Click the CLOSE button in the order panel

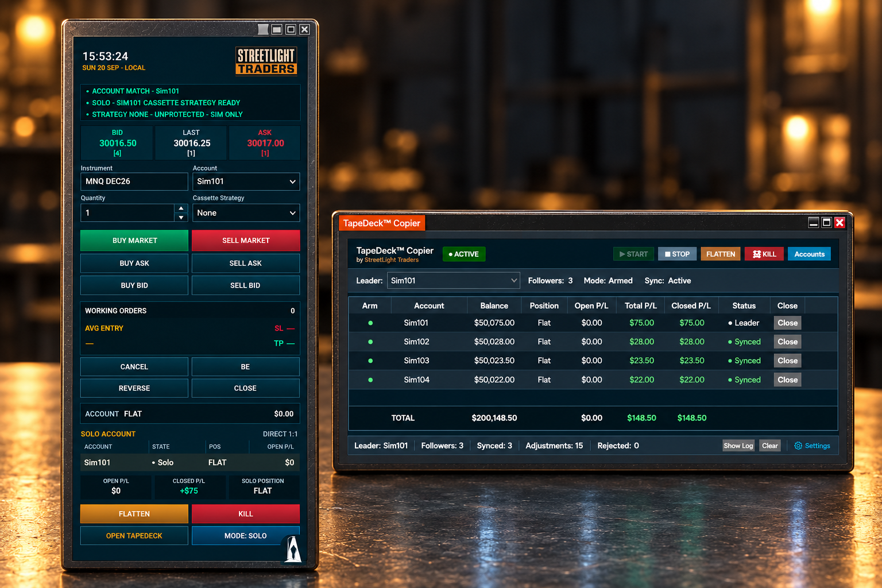246,388
